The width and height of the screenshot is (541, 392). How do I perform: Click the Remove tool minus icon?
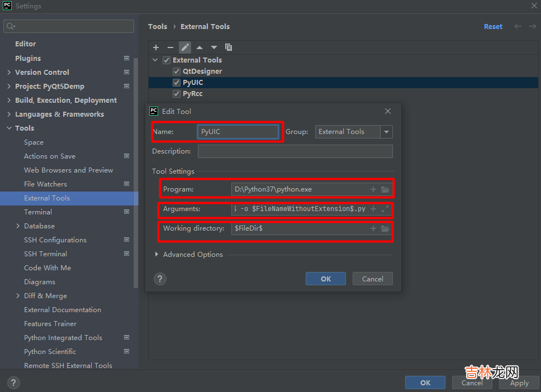[x=170, y=47]
